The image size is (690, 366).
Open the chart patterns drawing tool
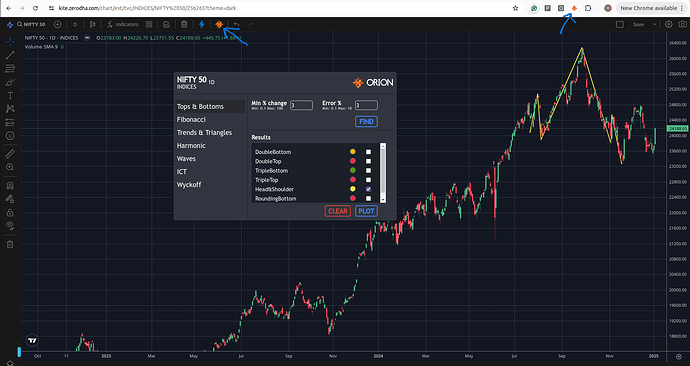point(10,109)
